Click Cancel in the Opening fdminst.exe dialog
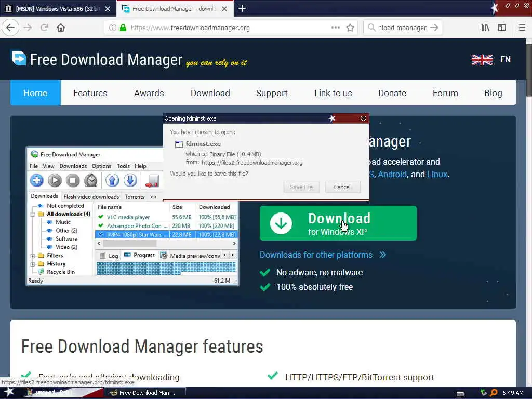This screenshot has width=532, height=399. click(342, 187)
